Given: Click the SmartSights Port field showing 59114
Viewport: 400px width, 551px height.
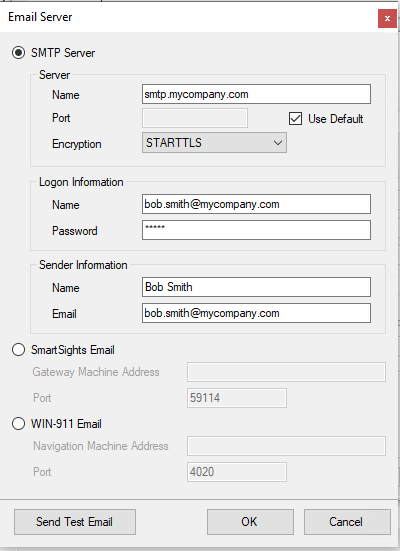Looking at the screenshot, I should pyautogui.click(x=237, y=398).
